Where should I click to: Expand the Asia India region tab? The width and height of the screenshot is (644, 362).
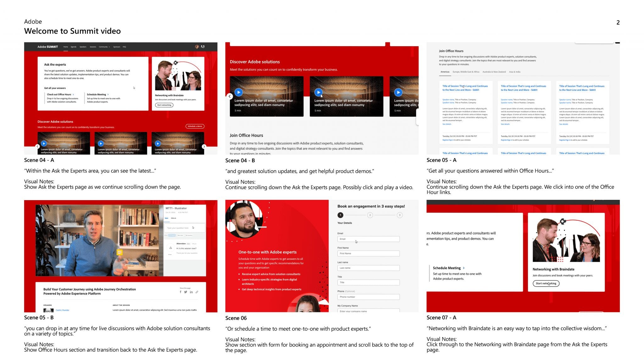pos(514,71)
